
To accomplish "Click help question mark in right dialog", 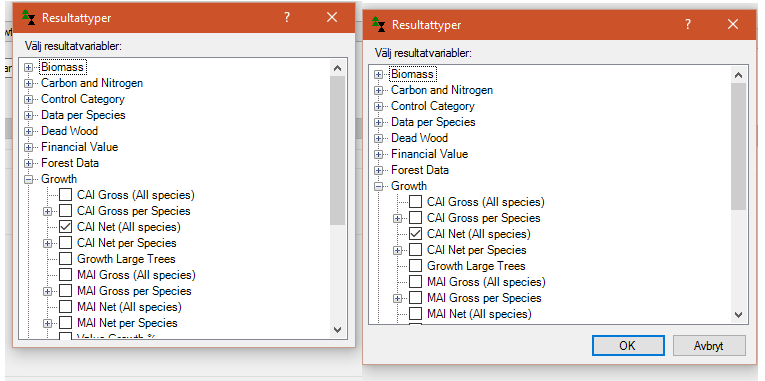I will pyautogui.click(x=687, y=24).
